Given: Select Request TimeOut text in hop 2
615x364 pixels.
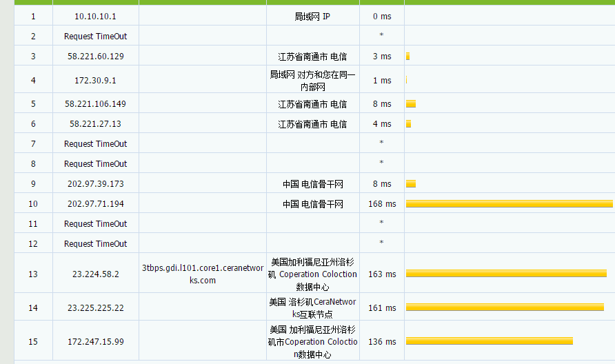Looking at the screenshot, I should point(95,37).
